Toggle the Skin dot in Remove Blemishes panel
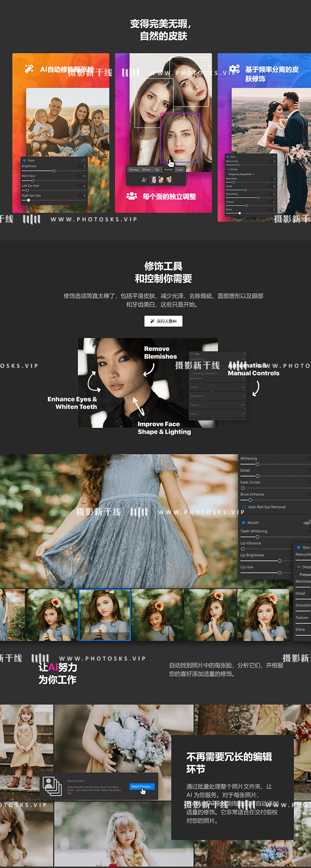This screenshot has height=868, width=311. coord(192,354)
